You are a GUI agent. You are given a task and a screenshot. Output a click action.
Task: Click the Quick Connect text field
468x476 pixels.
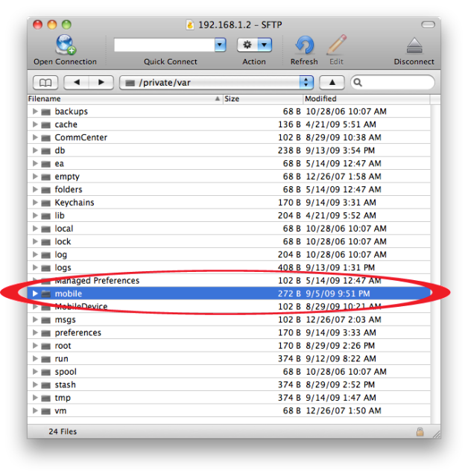164,45
